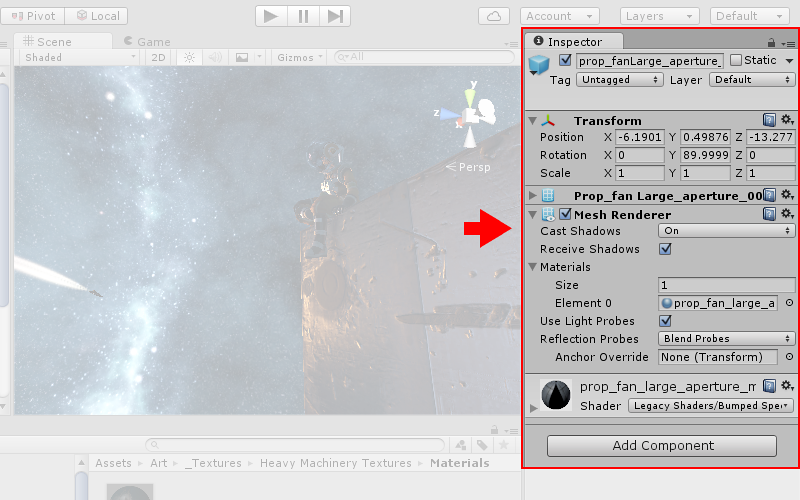Image resolution: width=800 pixels, height=500 pixels.
Task: Open the Mesh Filter help icon
Action: (769, 195)
